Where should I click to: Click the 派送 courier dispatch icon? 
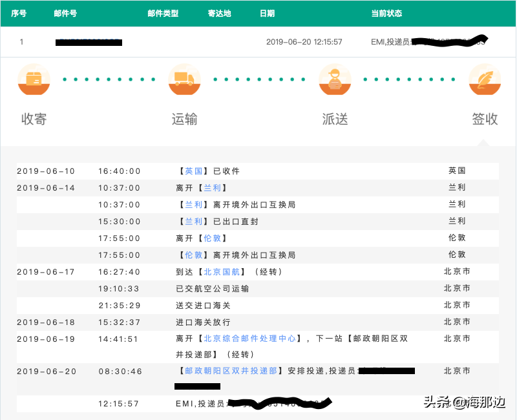tap(335, 79)
